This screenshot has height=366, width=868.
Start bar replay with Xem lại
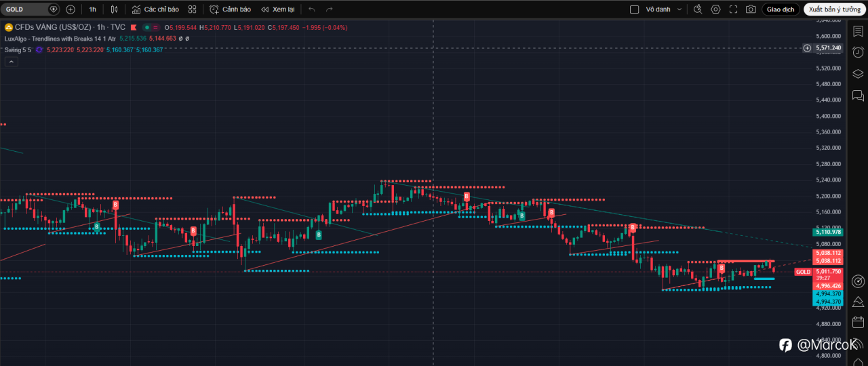point(278,9)
